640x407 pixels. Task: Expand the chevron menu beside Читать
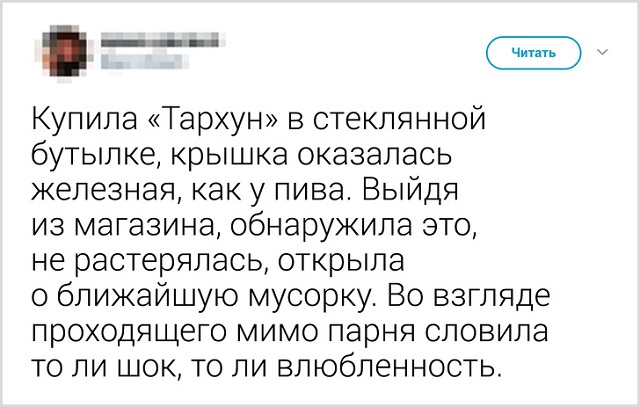(600, 50)
